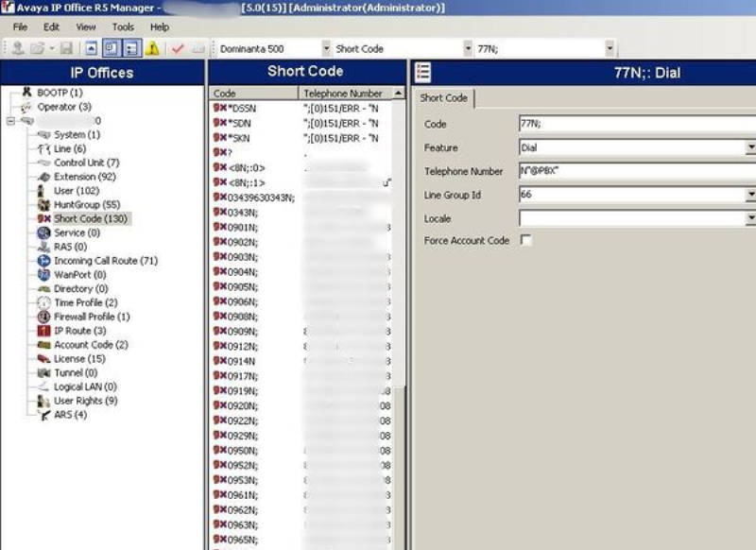Select the Line (6) icon in tree
The image size is (756, 550).
click(43, 148)
